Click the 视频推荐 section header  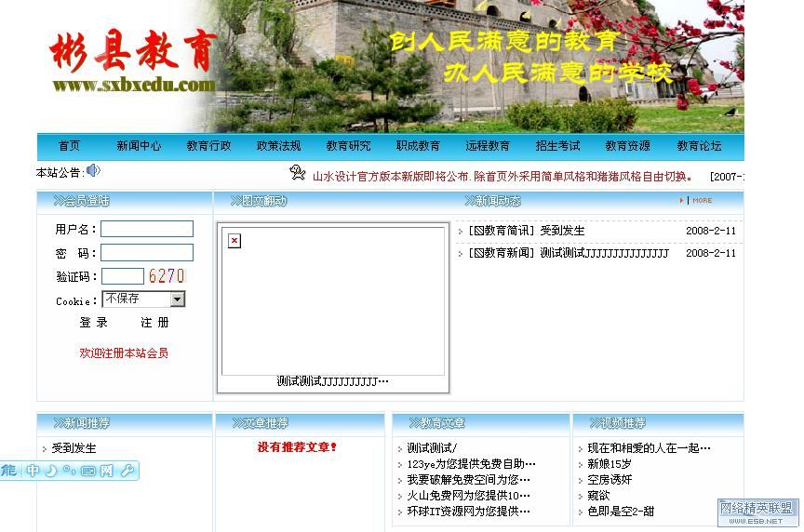tap(617, 423)
